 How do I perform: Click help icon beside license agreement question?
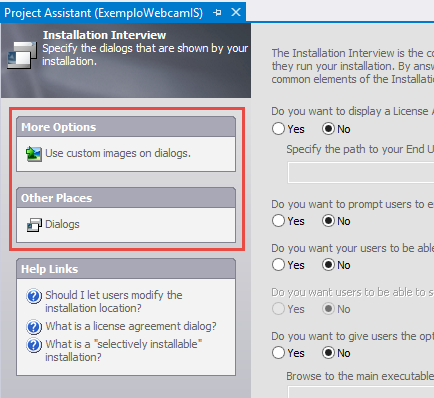34,327
